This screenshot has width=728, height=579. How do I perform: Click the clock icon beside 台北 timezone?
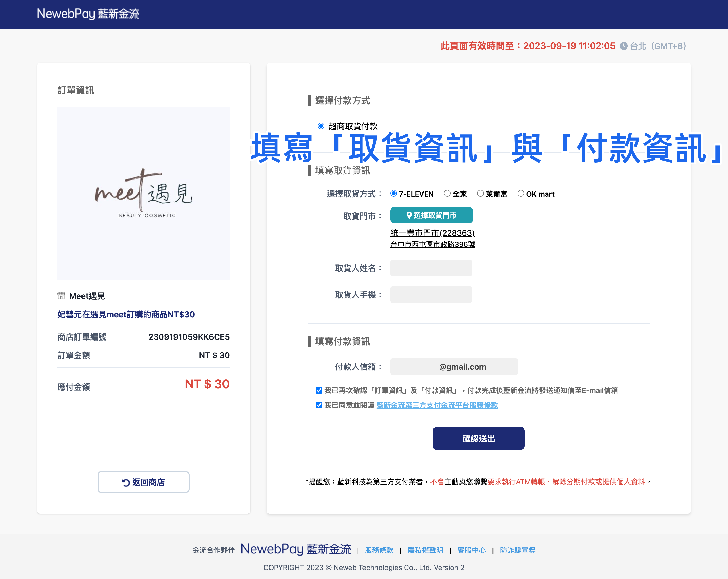pos(624,46)
